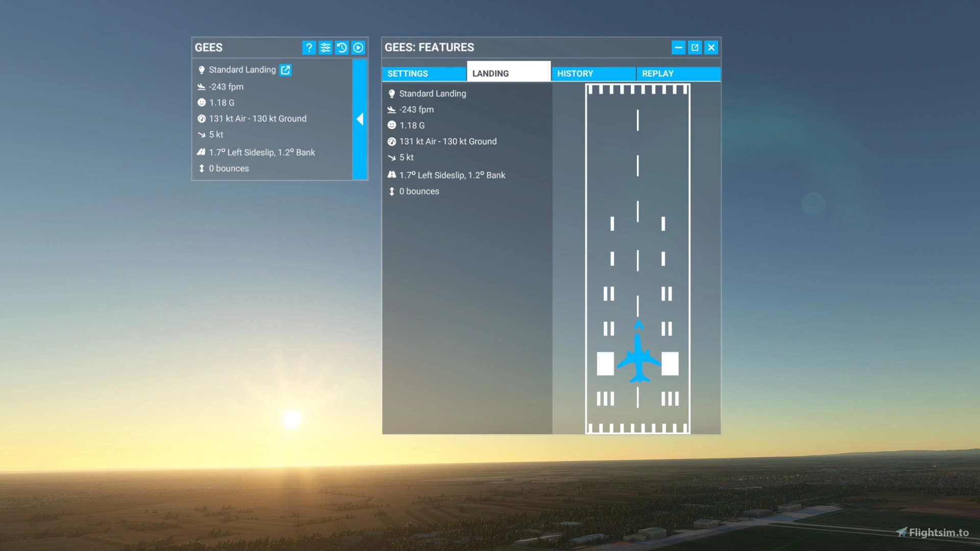Switch to the SETTINGS tab
The width and height of the screenshot is (980, 551).
tap(424, 73)
